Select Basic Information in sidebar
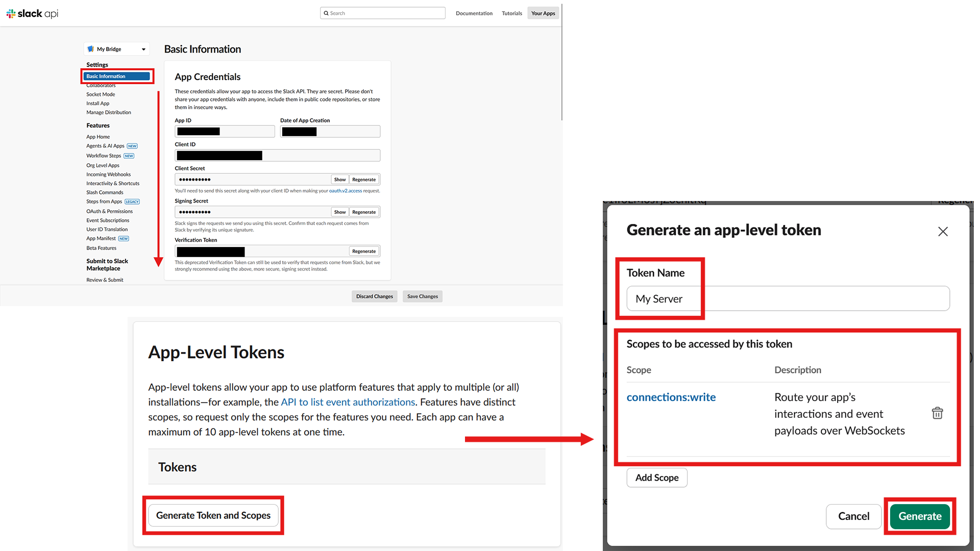The image size is (980, 551). (x=117, y=77)
